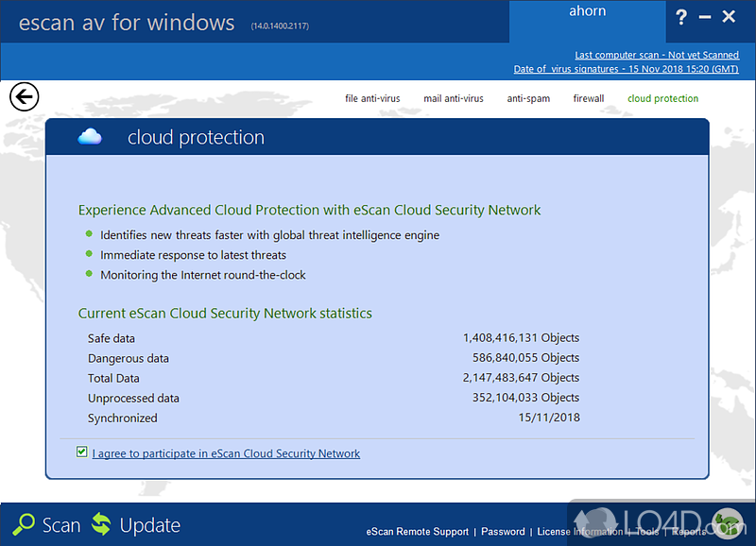Click the agree to participate link text
756x546 pixels.
pos(226,453)
